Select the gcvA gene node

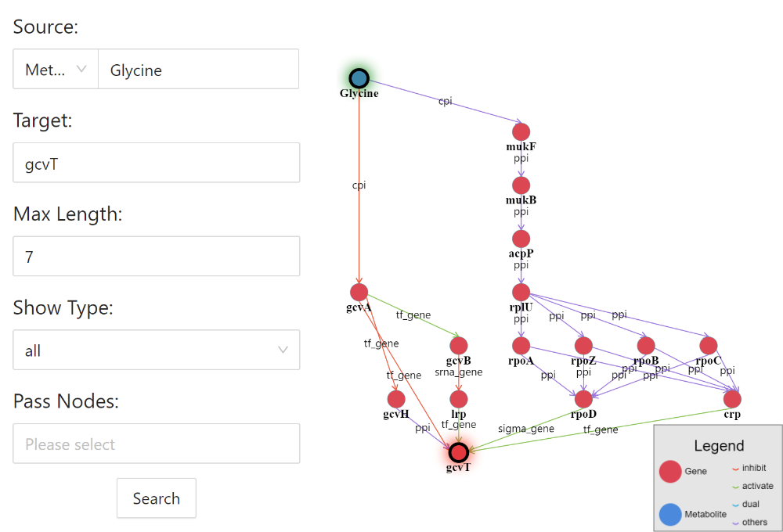359,293
